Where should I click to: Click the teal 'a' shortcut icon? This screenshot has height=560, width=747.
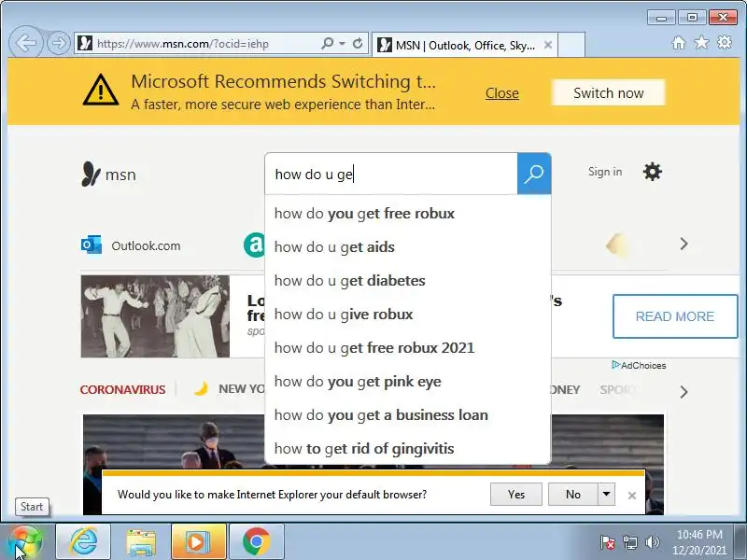point(254,245)
